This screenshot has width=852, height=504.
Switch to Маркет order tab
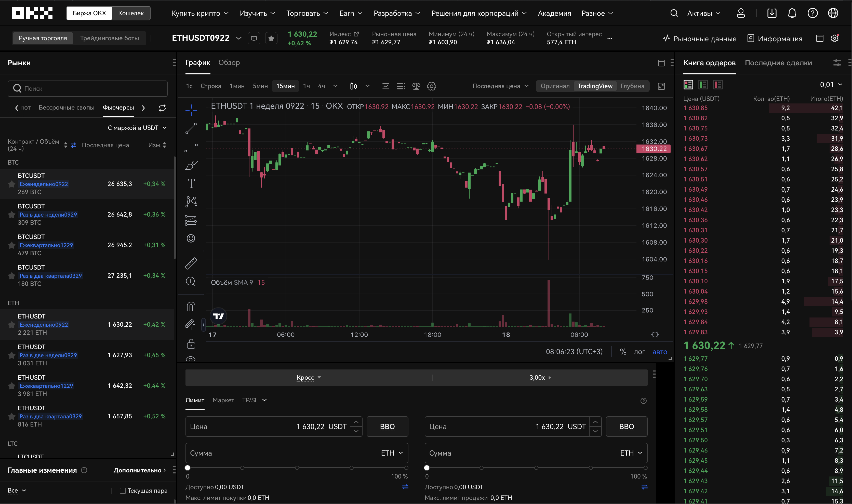coord(223,400)
